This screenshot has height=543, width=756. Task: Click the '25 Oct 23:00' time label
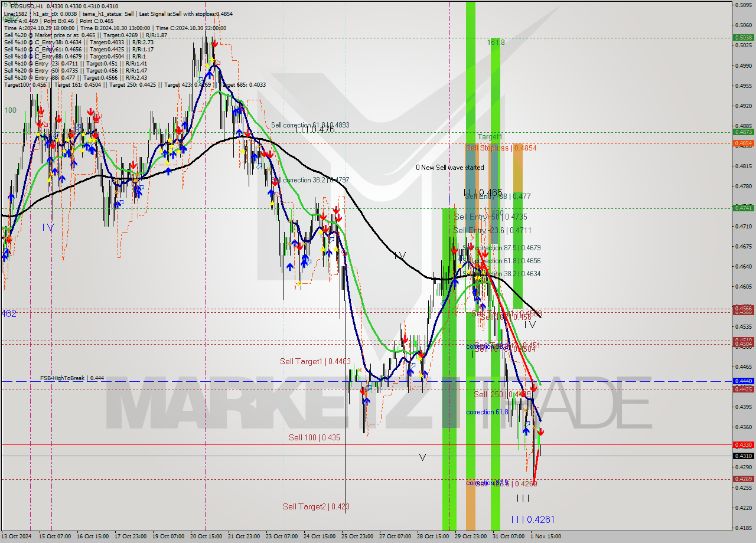coord(357,537)
